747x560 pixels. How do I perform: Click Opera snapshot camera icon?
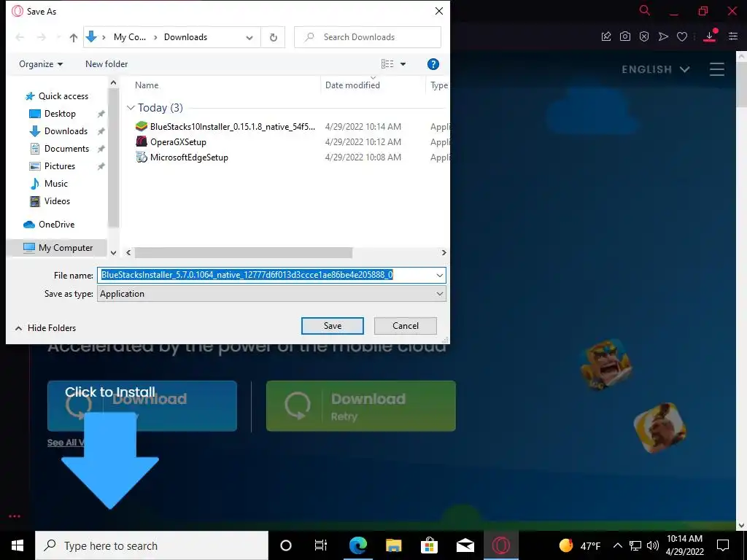pyautogui.click(x=625, y=36)
